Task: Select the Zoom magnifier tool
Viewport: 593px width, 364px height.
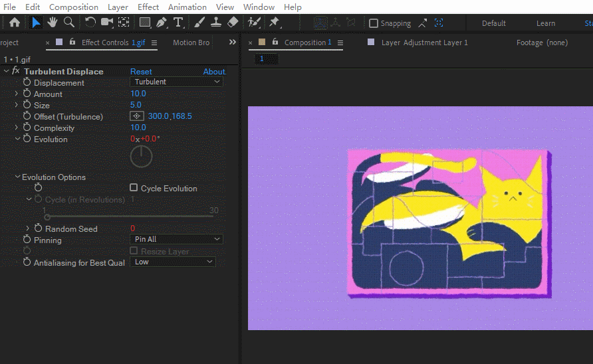Action: pos(69,23)
